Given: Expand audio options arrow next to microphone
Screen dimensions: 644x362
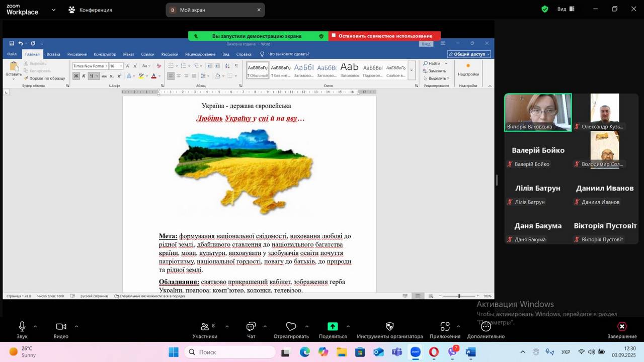Looking at the screenshot, I should [x=35, y=326].
